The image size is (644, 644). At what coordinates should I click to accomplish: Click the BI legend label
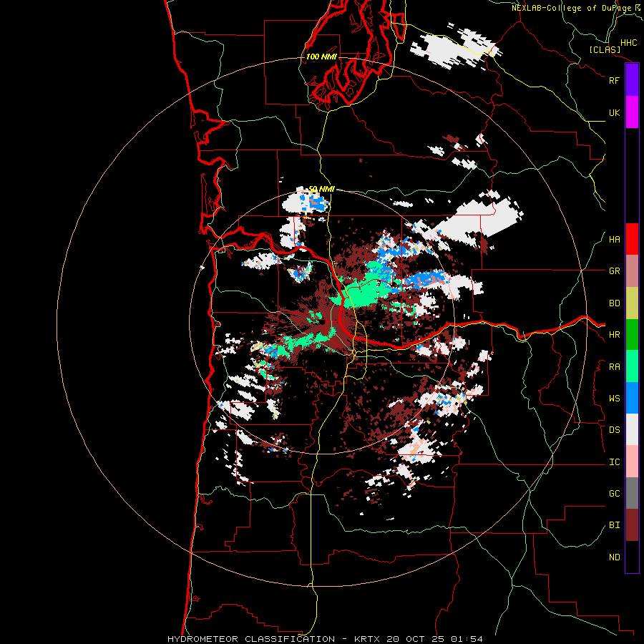pyautogui.click(x=614, y=525)
